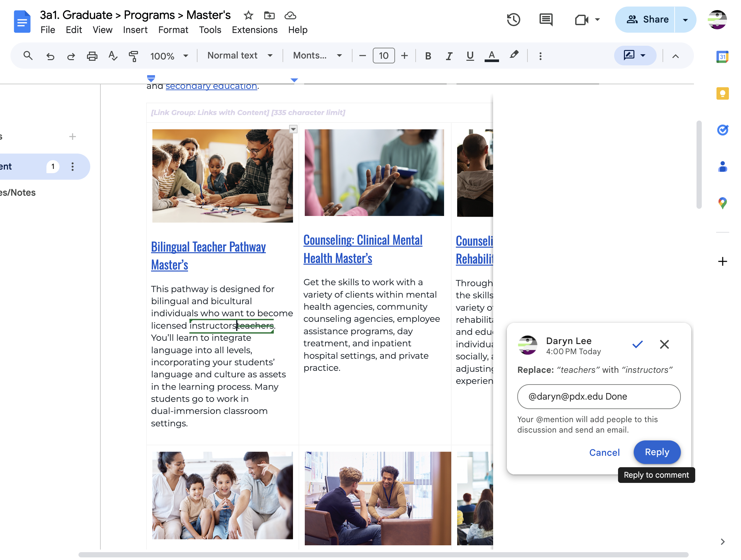This screenshot has height=560, width=741.
Task: Open the highlight color pen
Action: tap(513, 55)
